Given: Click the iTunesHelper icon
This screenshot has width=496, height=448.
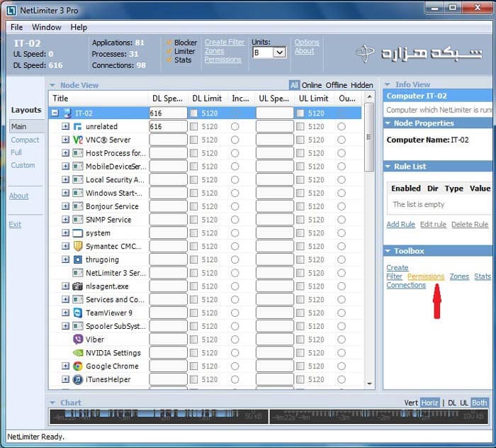Looking at the screenshot, I should pyautogui.click(x=78, y=379).
